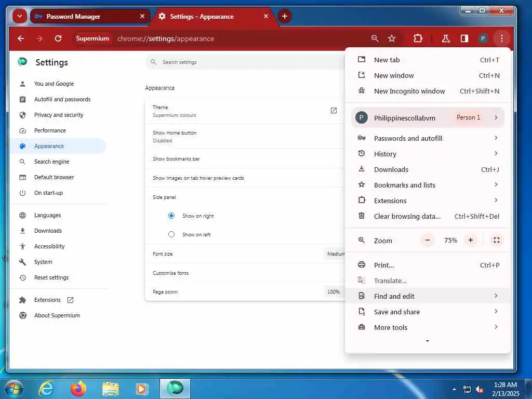Close the Settings – Appearance tab
This screenshot has height=399, width=532.
point(266,16)
